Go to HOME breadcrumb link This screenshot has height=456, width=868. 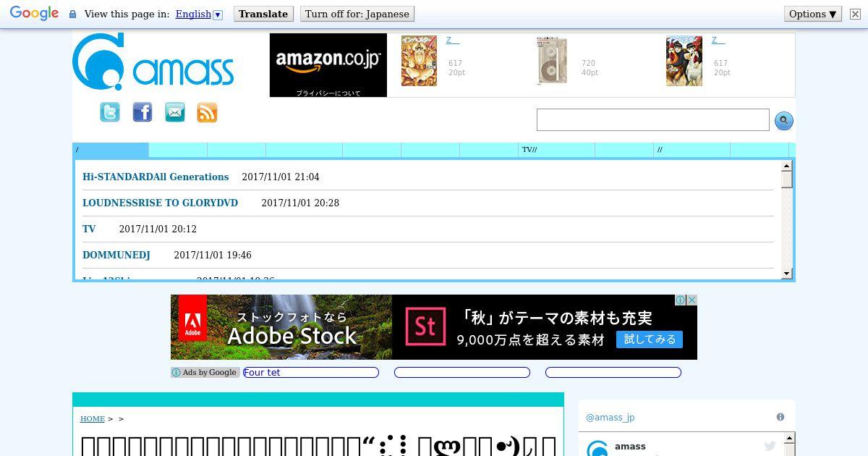point(93,418)
